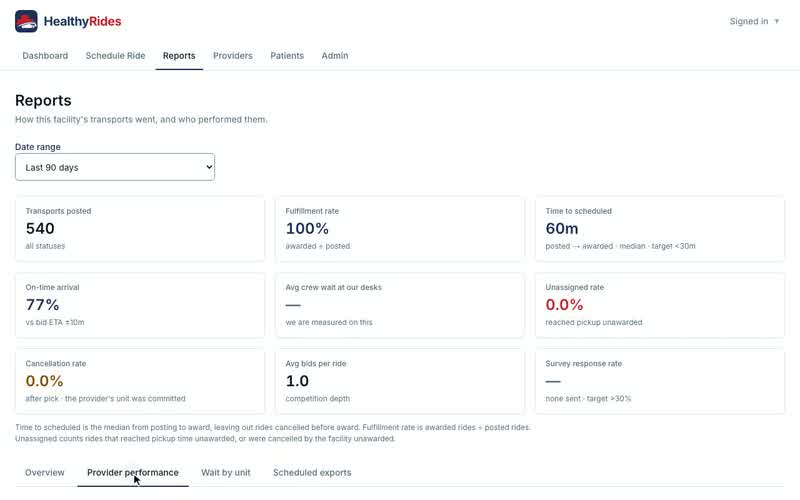This screenshot has height=500, width=800.
Task: Click the Fulfillment rate value 100%
Action: click(x=307, y=229)
